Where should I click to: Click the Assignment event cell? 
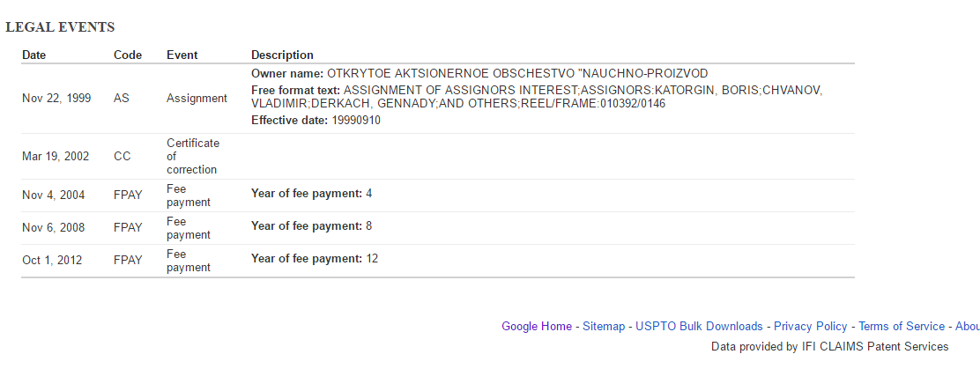point(197,99)
